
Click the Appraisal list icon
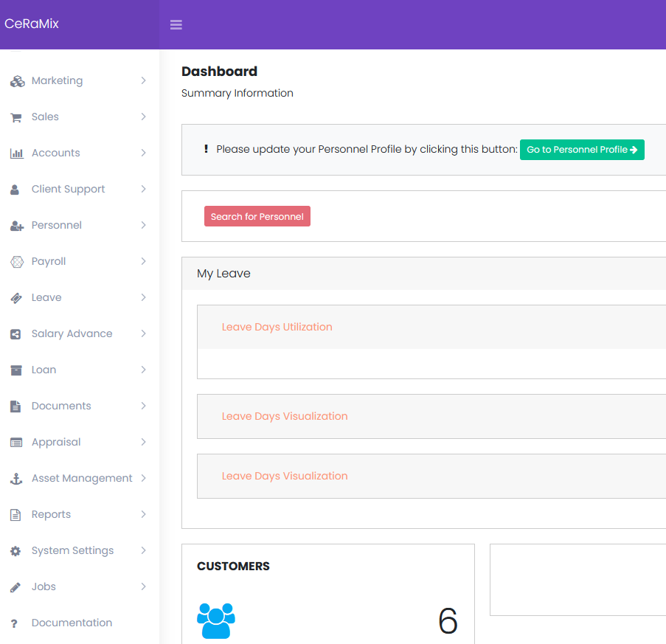pyautogui.click(x=16, y=443)
